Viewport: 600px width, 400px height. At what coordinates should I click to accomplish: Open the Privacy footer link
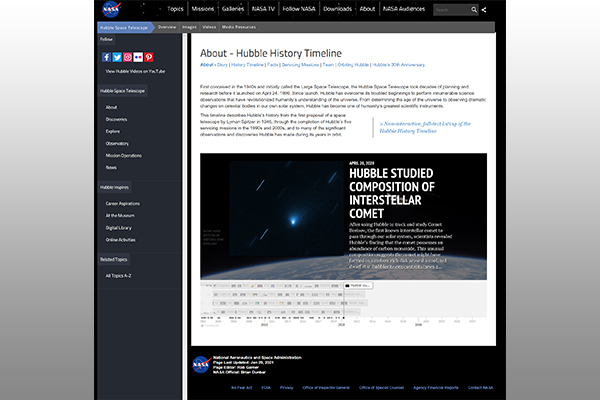coord(286,388)
